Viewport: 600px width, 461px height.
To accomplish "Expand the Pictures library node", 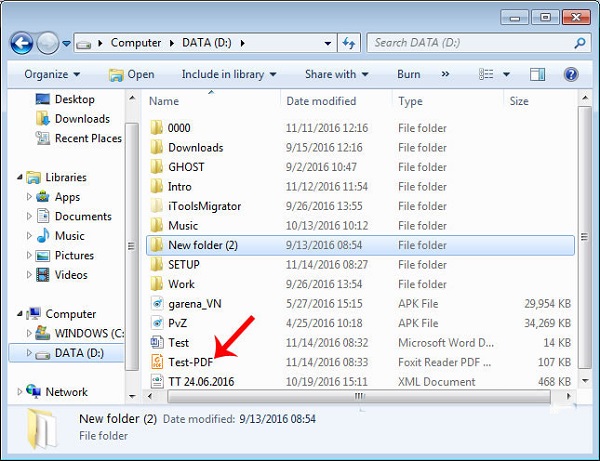I will point(29,255).
